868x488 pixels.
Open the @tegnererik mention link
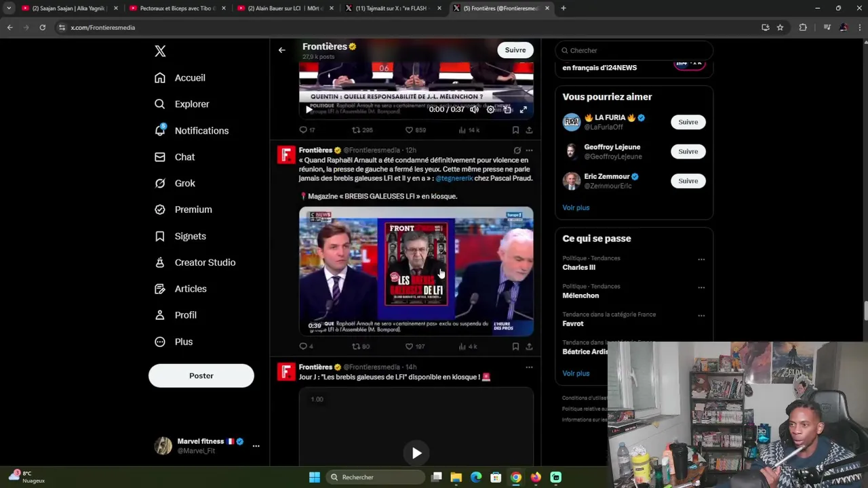click(454, 178)
